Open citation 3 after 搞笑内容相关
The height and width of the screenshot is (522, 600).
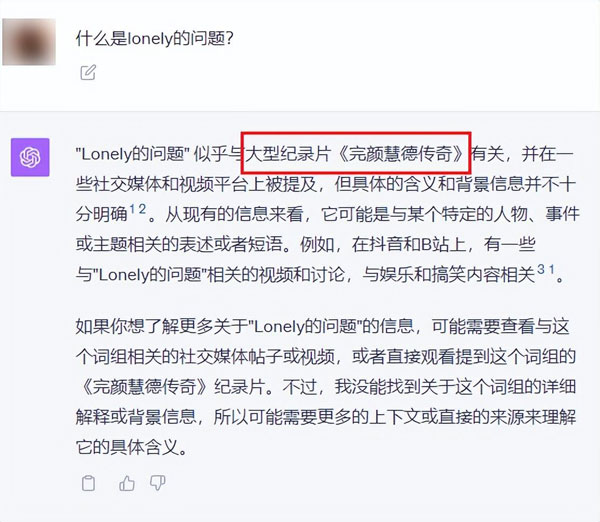(x=541, y=269)
